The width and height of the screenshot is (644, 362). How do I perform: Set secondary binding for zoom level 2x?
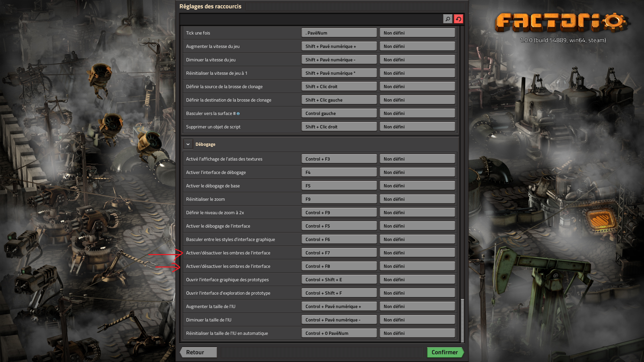pos(417,213)
